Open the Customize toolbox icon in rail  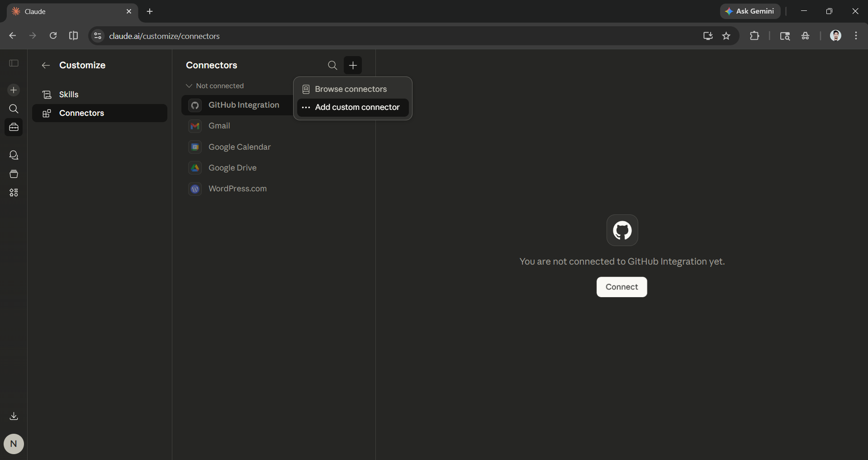pyautogui.click(x=14, y=127)
